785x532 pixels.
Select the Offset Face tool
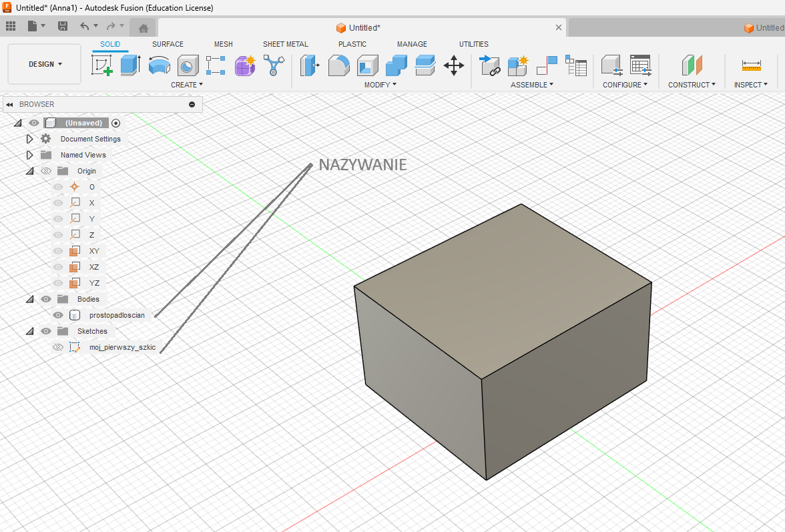click(x=425, y=65)
